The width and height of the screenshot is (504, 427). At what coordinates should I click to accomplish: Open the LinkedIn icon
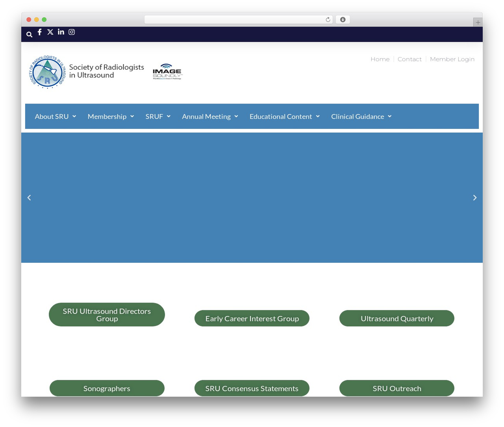61,32
